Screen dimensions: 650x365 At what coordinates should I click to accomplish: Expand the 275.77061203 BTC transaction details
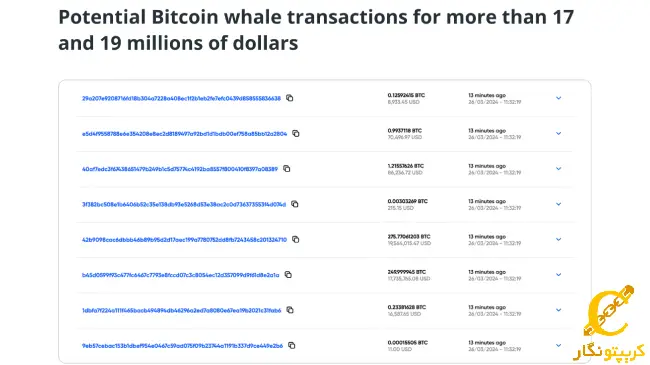pyautogui.click(x=558, y=239)
